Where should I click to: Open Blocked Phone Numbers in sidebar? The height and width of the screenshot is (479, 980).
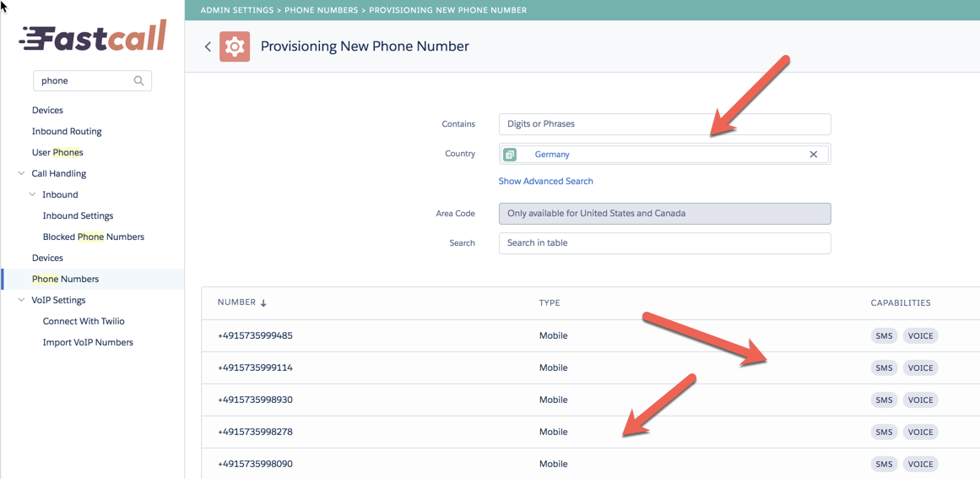[x=93, y=237]
